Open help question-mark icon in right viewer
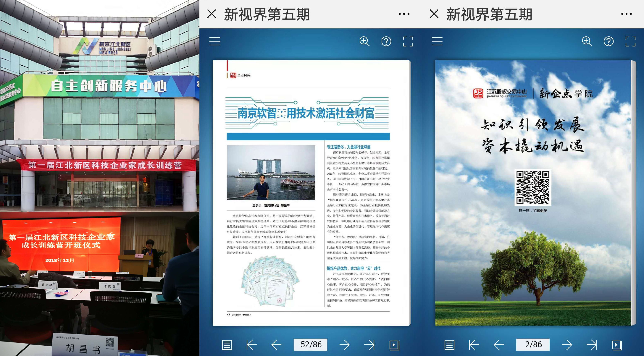The image size is (644, 356). [609, 41]
